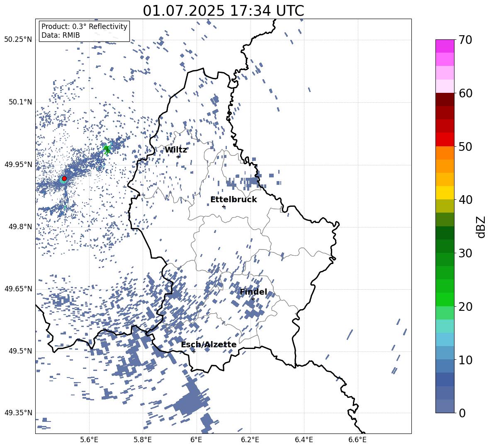
Task: Click the Ettelbruck city label
Action: click(x=233, y=200)
